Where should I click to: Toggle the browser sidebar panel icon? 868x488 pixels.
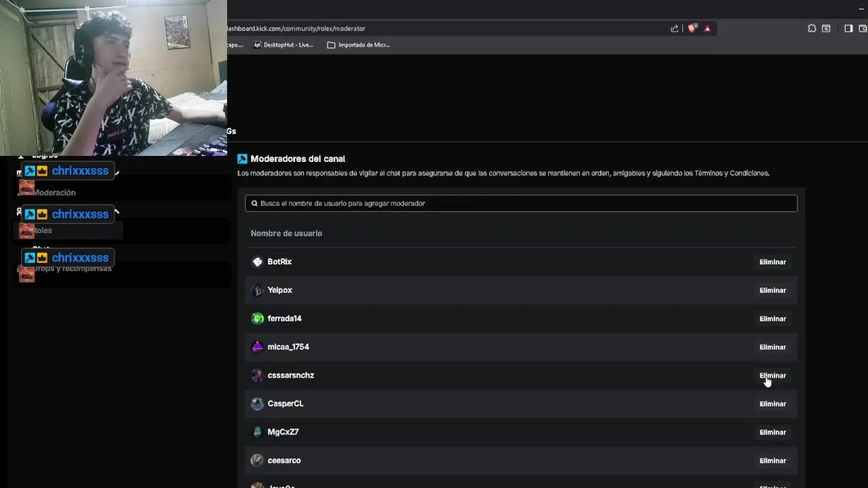848,28
